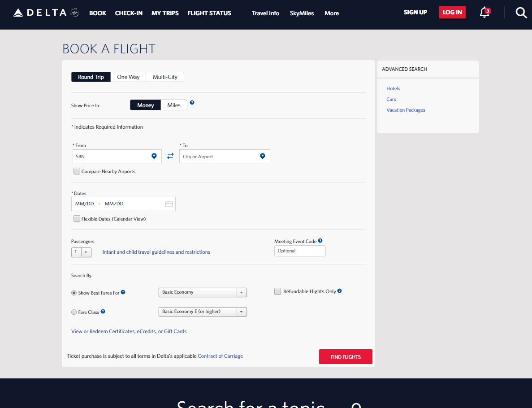Select the Multi-City tab
Image resolution: width=532 pixels, height=408 pixels.
click(x=165, y=77)
